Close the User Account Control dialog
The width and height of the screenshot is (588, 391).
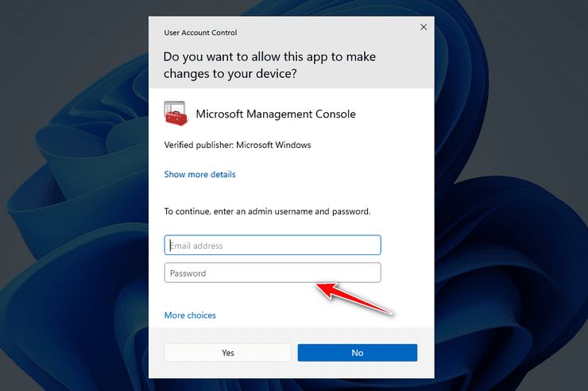click(x=424, y=27)
